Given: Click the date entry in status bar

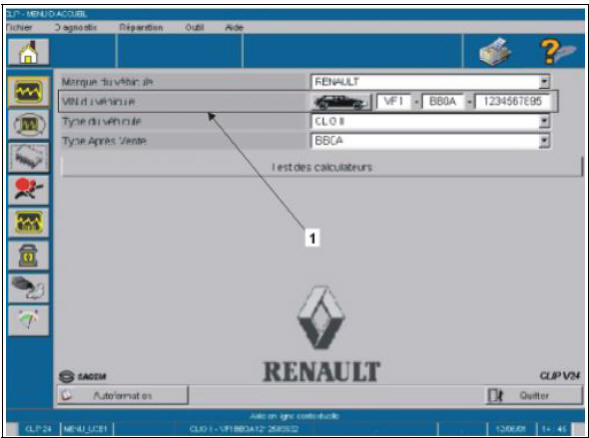Looking at the screenshot, I should [510, 429].
